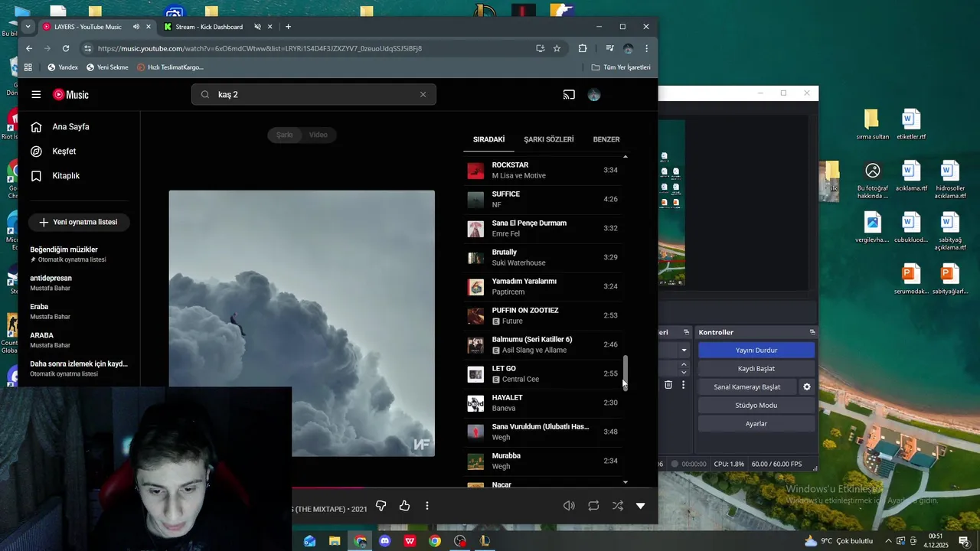The image size is (980, 551).
Task: Toggle repeat mode in player bar
Action: [x=593, y=506]
